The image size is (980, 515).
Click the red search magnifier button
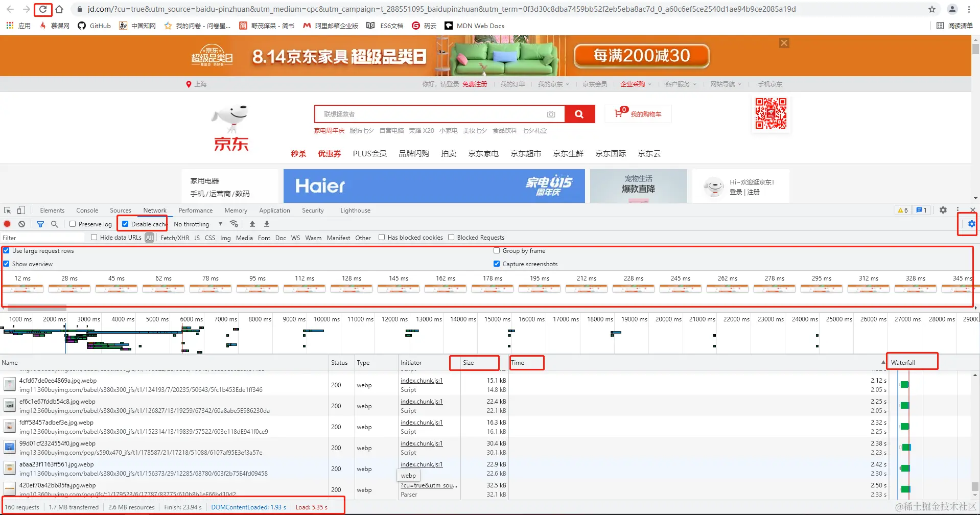(x=579, y=114)
